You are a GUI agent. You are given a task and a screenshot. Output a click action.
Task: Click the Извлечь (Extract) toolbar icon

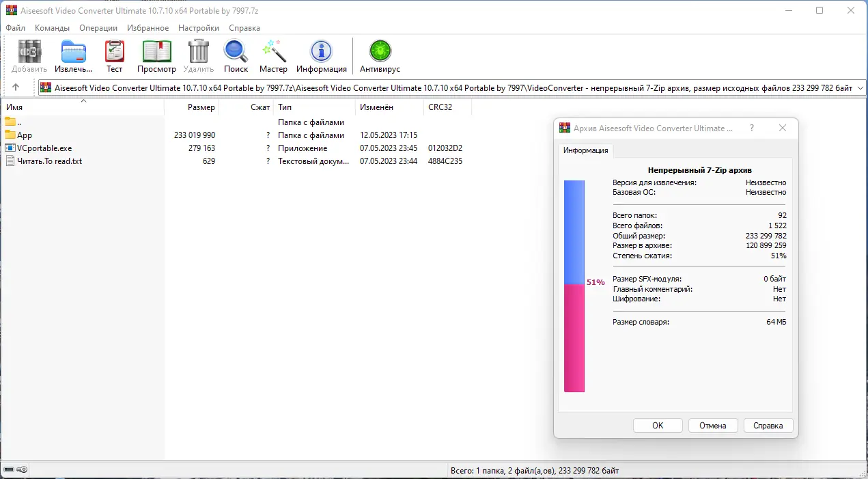pyautogui.click(x=74, y=51)
